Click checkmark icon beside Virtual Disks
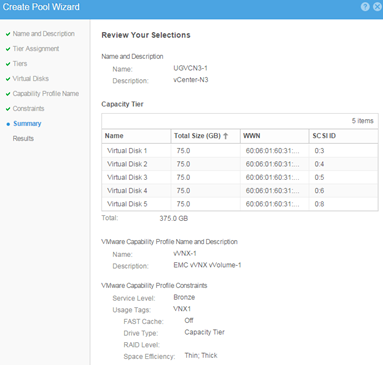 pyautogui.click(x=8, y=79)
